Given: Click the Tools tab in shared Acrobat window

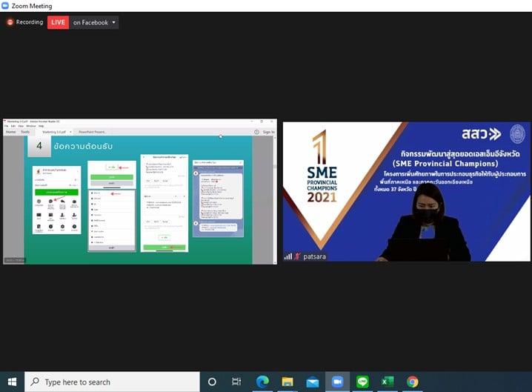Looking at the screenshot, I should [x=25, y=132].
